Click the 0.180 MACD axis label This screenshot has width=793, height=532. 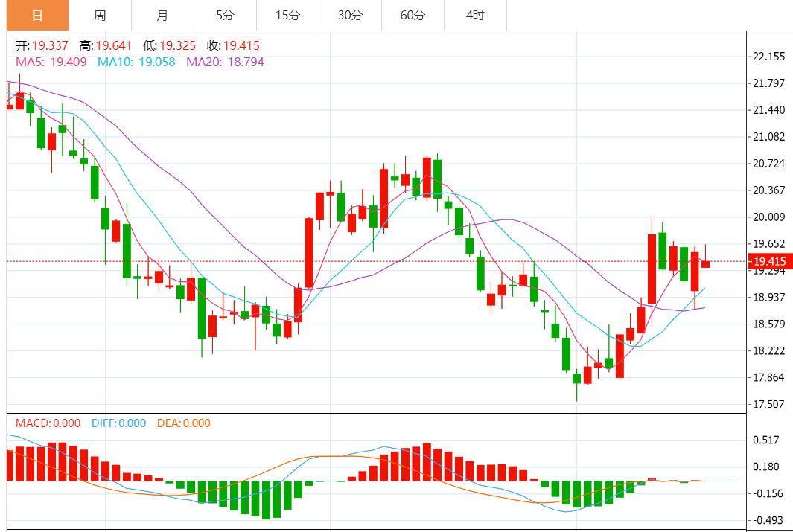(765, 467)
